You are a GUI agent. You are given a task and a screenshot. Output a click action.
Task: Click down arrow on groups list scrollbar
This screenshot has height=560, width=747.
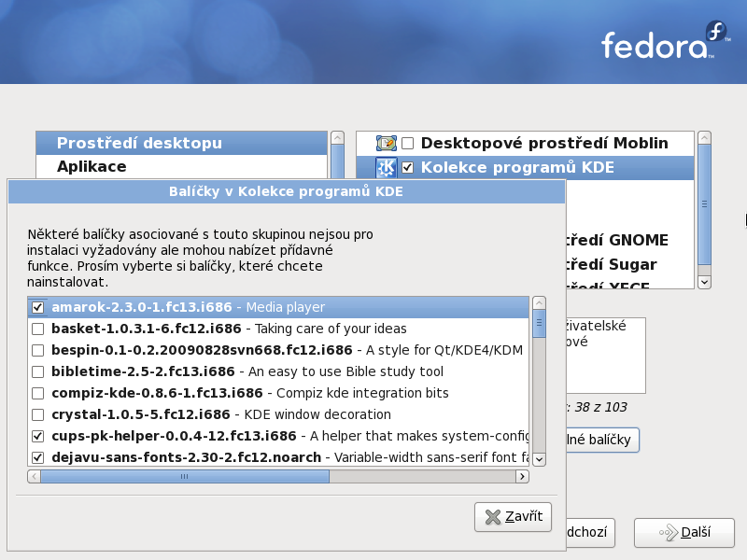pos(705,282)
